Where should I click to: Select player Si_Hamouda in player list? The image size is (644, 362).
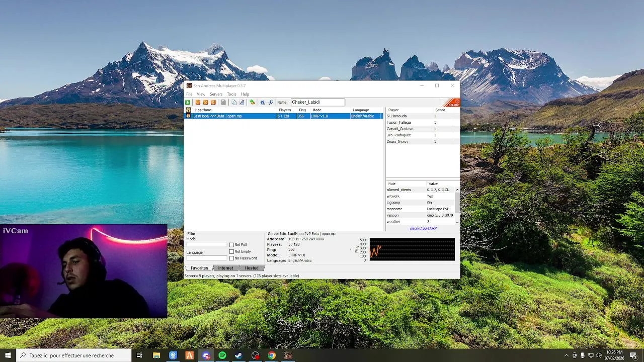[423, 116]
